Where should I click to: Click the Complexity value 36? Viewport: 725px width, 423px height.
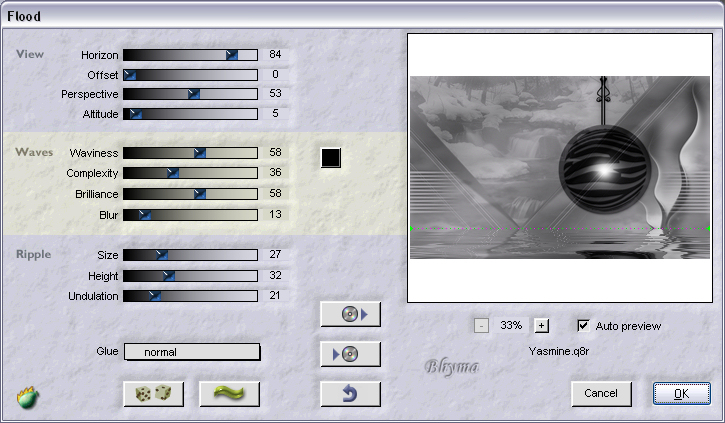[275, 172]
